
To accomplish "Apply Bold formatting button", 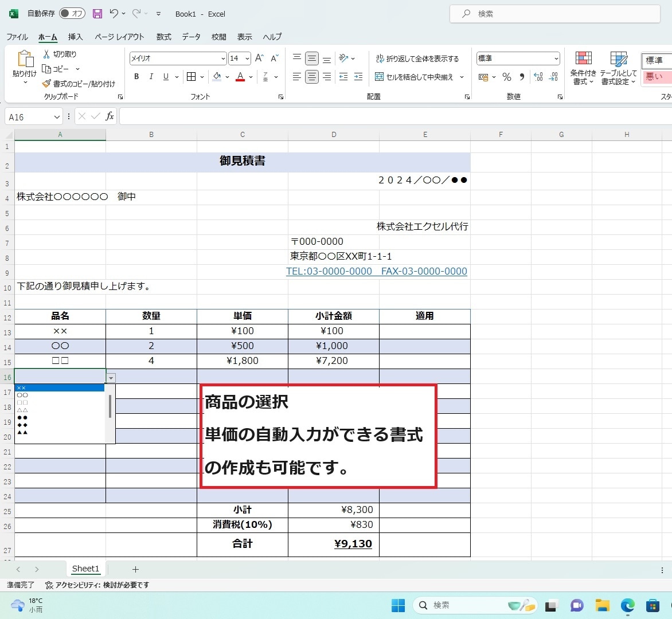I will [x=136, y=77].
